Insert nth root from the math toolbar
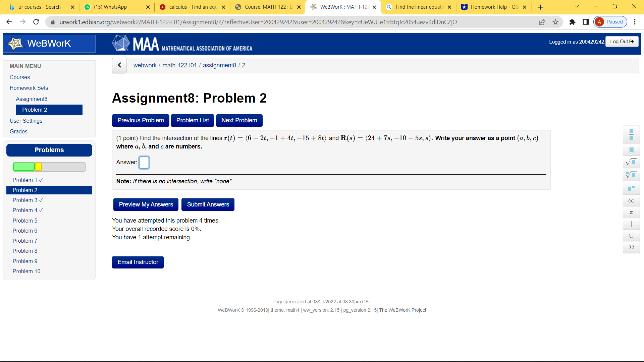This screenshot has width=644, height=362. [x=631, y=175]
